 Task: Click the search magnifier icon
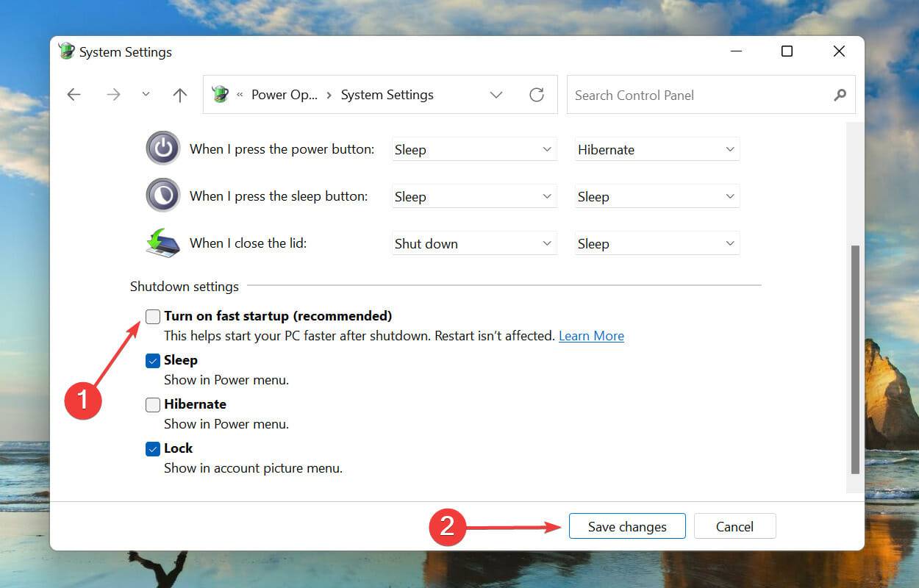click(x=840, y=95)
